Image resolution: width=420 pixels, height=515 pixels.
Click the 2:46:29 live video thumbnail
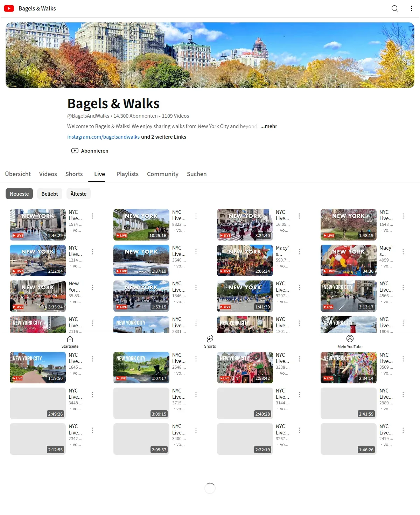(38, 225)
